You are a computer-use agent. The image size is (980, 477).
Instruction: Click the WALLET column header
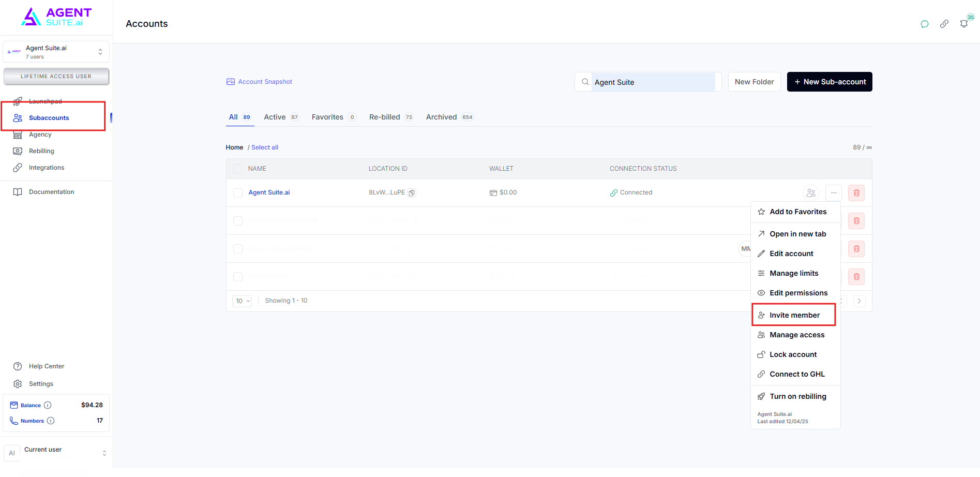click(x=501, y=169)
